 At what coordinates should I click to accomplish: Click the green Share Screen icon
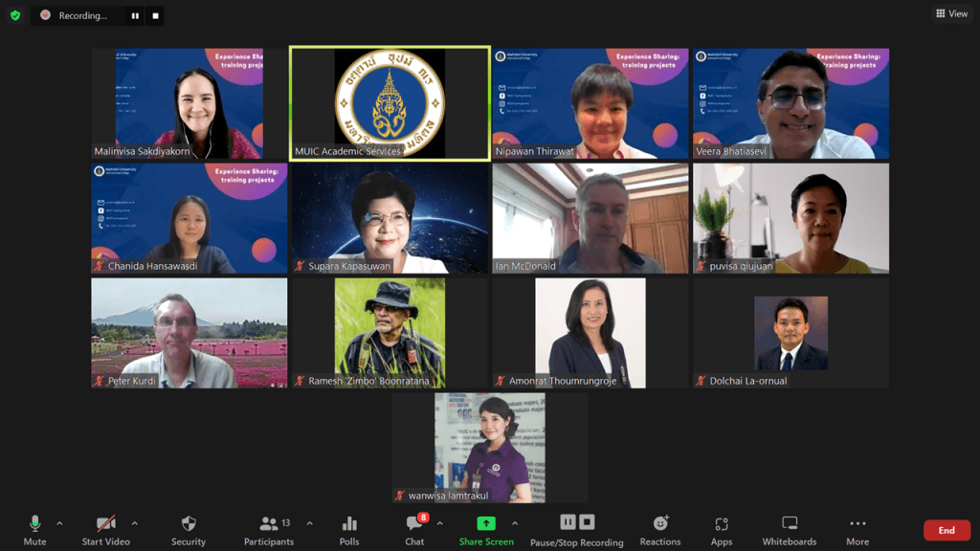[486, 524]
